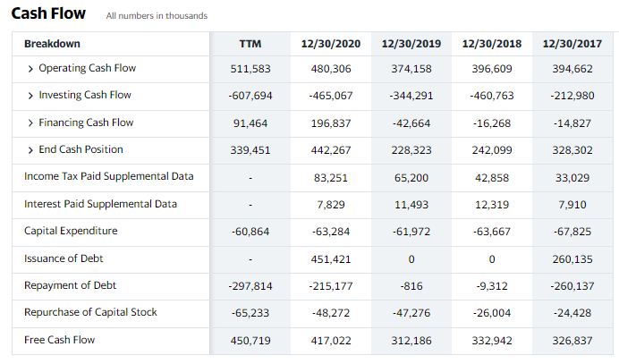The width and height of the screenshot is (619, 364).
Task: Click Interest Paid Supplemental Data label
Action: 100,204
